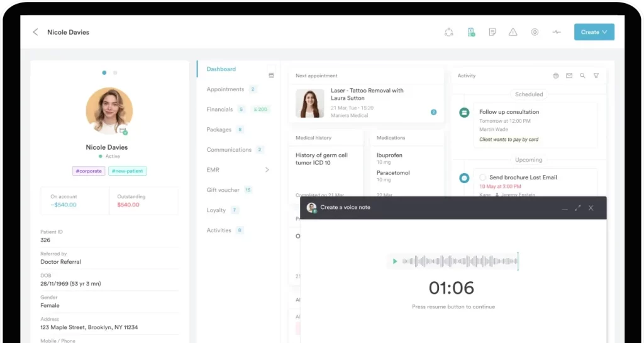The height and width of the screenshot is (343, 644).
Task: Open the Create dropdown button
Action: pyautogui.click(x=594, y=32)
